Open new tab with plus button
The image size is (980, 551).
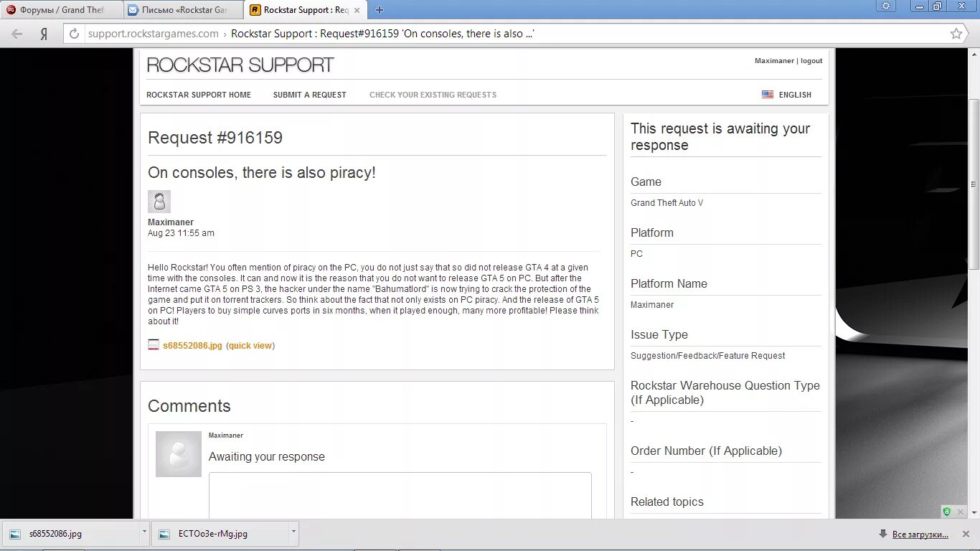coord(380,10)
